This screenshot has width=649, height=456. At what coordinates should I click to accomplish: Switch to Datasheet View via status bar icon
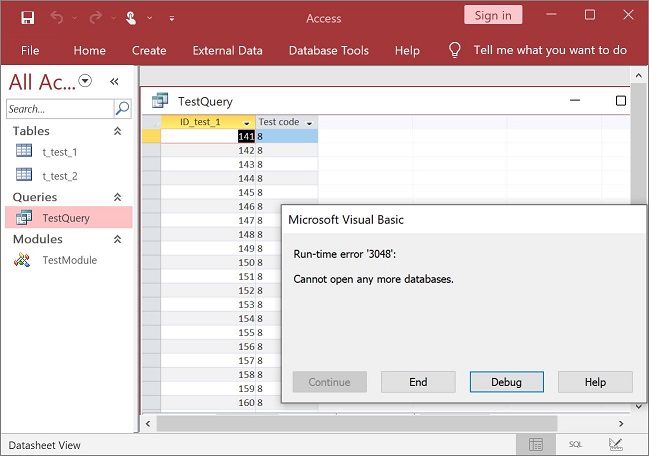click(x=536, y=445)
